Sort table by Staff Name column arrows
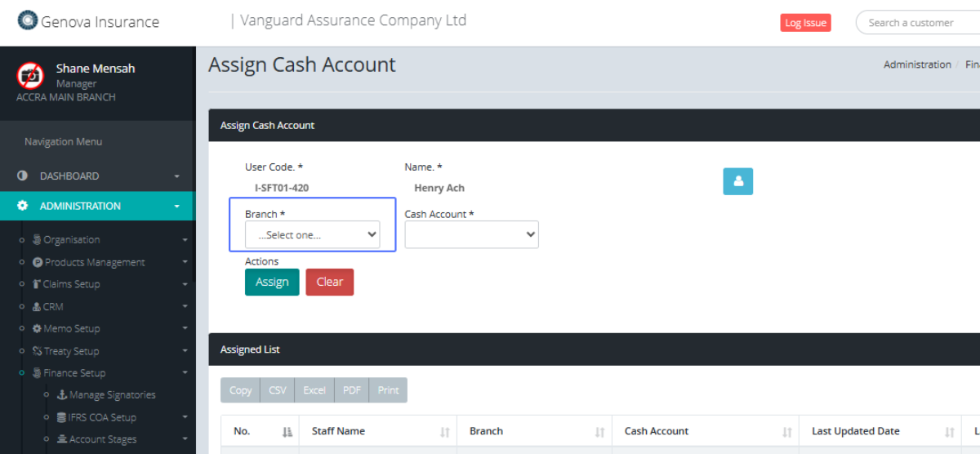Viewport: 980px width, 454px height. (x=445, y=432)
